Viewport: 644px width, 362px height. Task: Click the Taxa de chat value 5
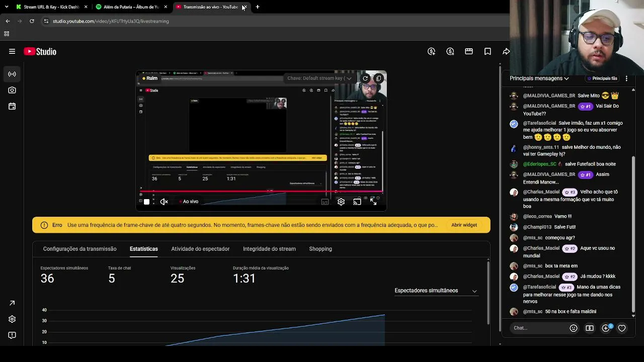[112, 279]
